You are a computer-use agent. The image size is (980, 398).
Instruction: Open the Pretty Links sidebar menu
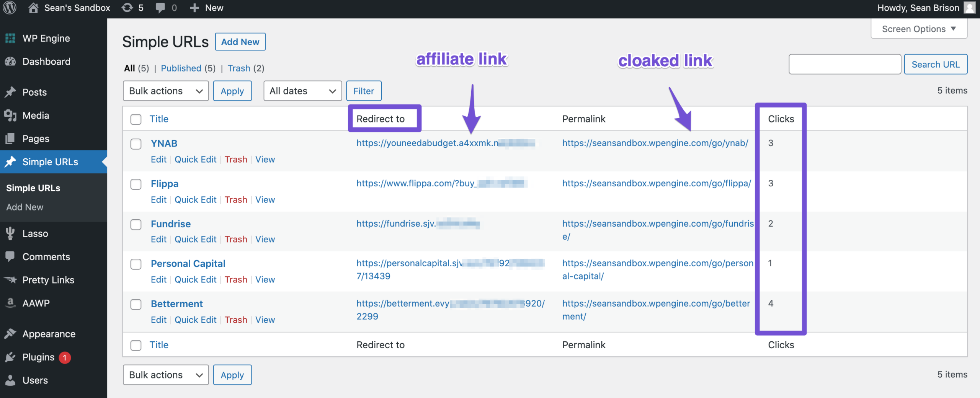point(48,280)
